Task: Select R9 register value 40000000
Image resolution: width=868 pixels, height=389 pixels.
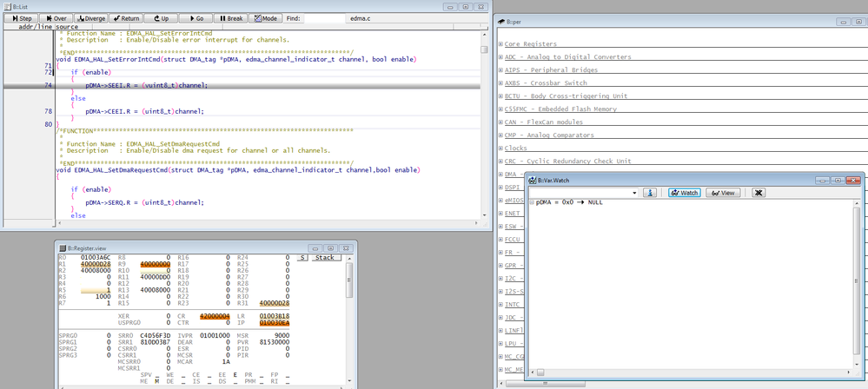Action: [x=156, y=264]
